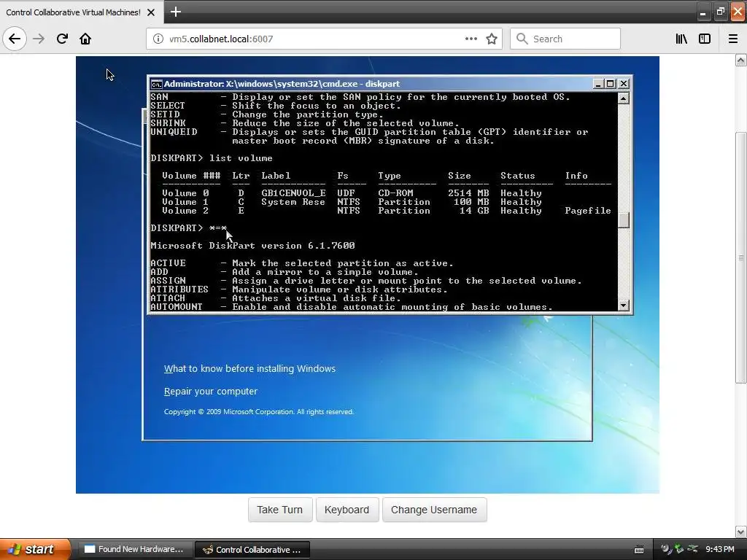Open page actions three-dot menu

471,39
